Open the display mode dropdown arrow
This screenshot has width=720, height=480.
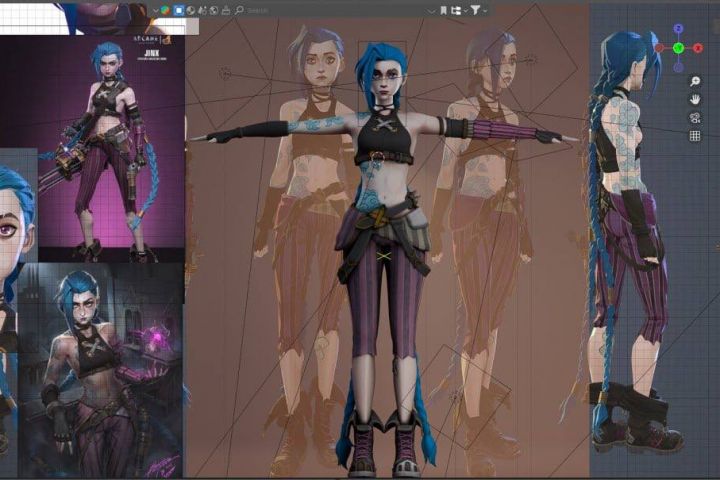point(466,11)
